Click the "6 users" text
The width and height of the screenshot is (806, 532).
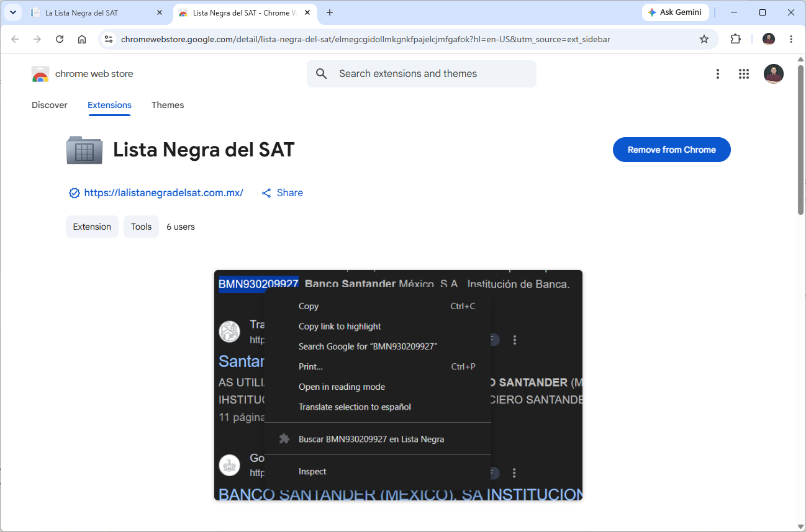181,227
